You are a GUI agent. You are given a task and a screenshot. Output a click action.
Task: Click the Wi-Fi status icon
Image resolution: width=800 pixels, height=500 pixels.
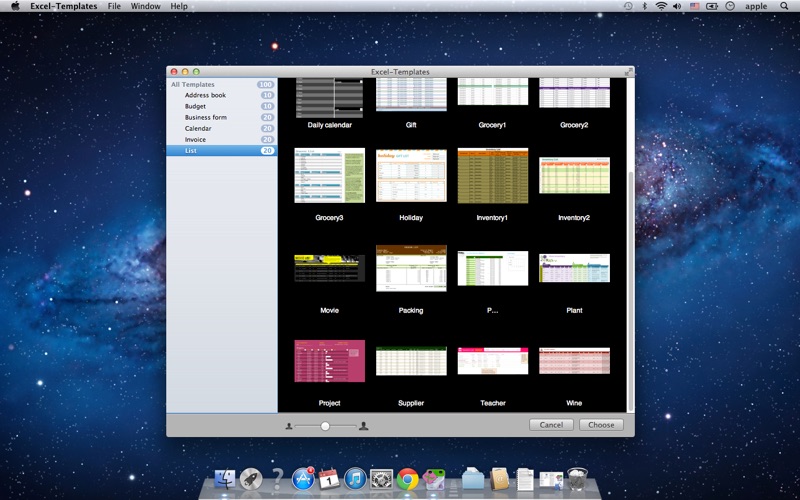click(661, 6)
